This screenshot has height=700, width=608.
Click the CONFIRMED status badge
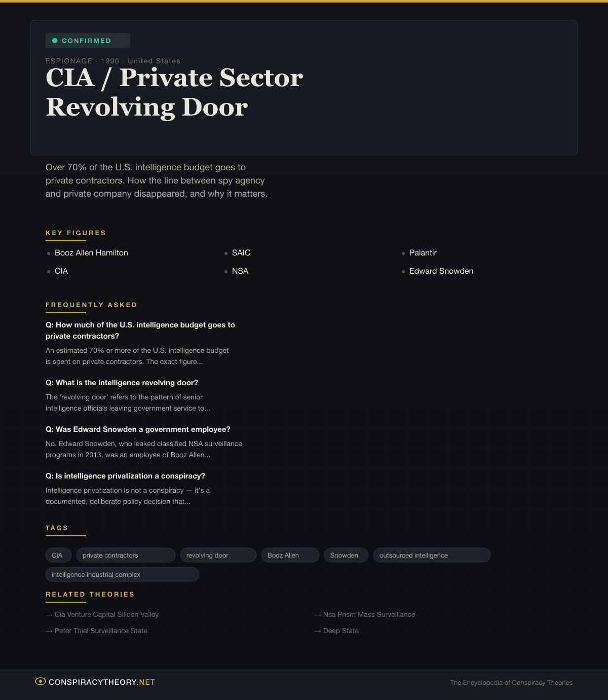(x=88, y=41)
